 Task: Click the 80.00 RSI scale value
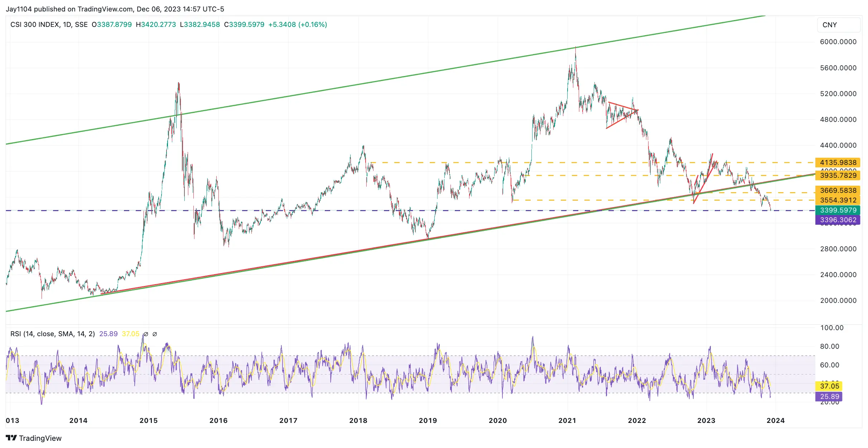[x=830, y=346]
